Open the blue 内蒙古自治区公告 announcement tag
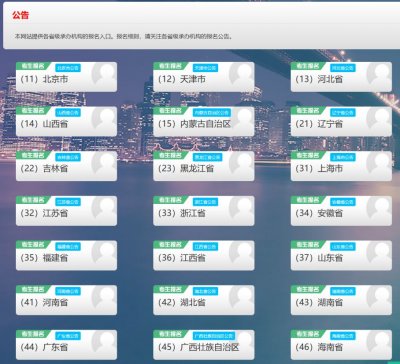Image resolution: width=400 pixels, height=364 pixels. pyautogui.click(x=212, y=113)
